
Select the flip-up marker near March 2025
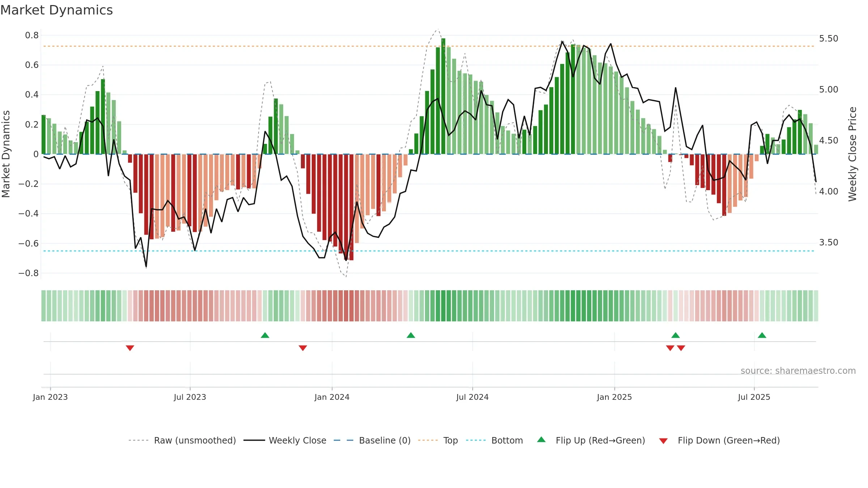coord(676,335)
